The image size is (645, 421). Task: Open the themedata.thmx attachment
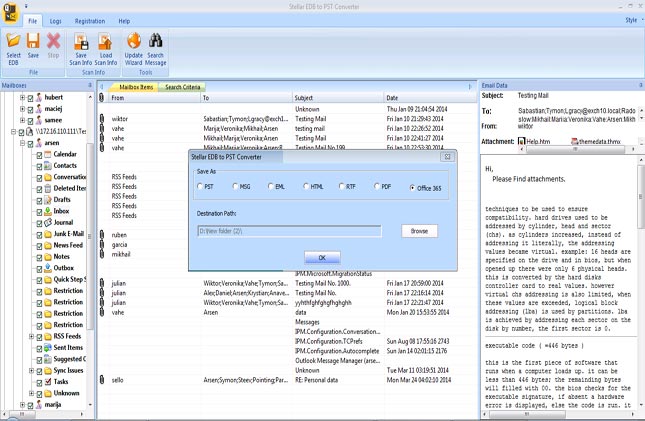[x=595, y=142]
